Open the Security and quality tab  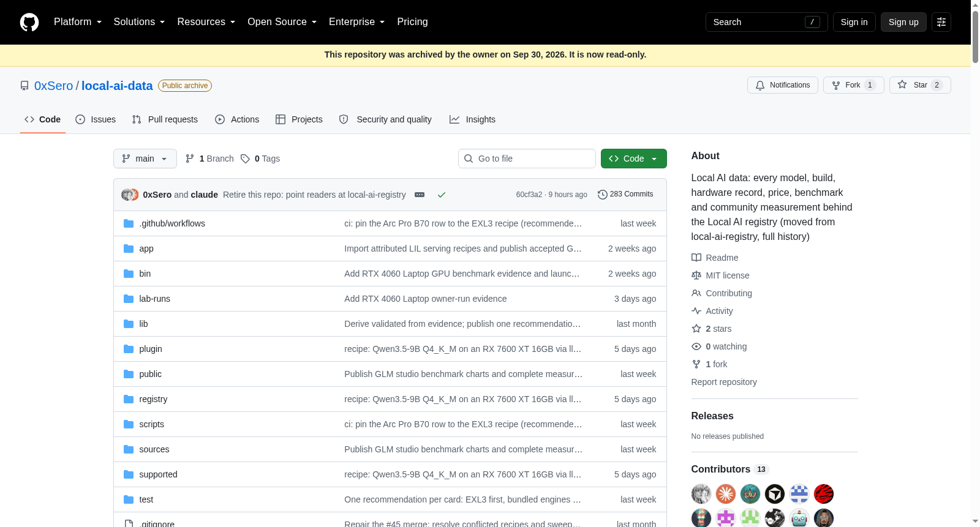pos(385,119)
